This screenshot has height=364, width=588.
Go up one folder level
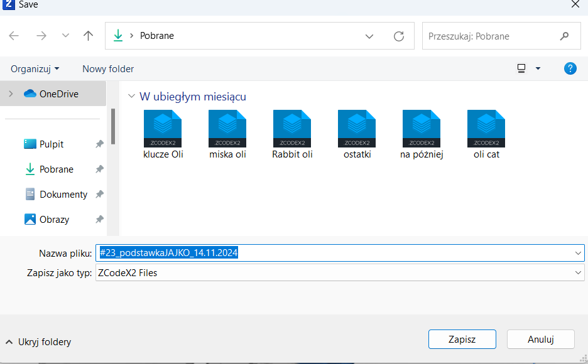pyautogui.click(x=88, y=36)
